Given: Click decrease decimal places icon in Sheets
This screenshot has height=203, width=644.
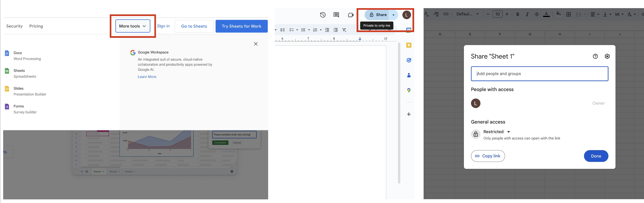Looking at the screenshot, I should point(427,14).
